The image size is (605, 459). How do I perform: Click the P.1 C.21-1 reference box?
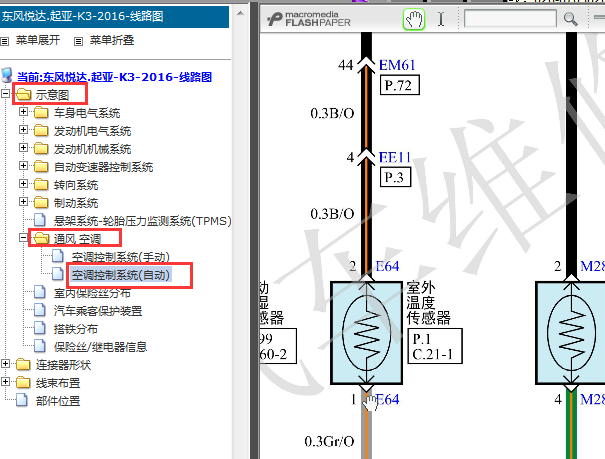(x=435, y=346)
